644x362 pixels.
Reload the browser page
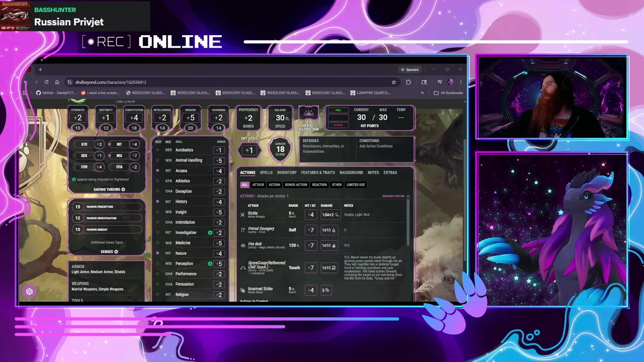tap(46, 82)
